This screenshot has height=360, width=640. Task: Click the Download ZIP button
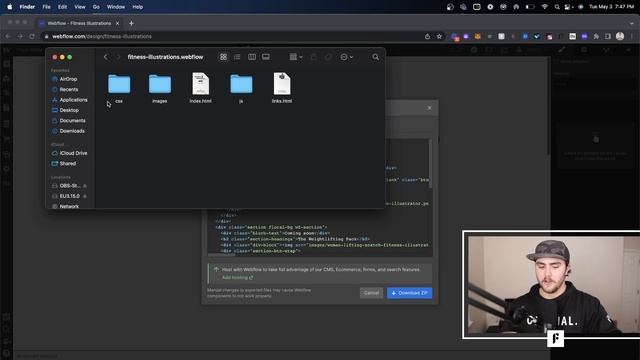[x=409, y=293]
